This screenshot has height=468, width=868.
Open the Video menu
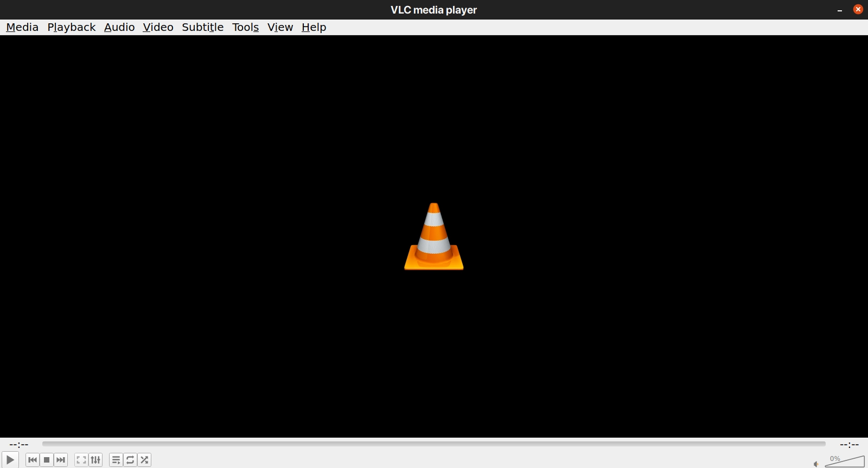[x=158, y=27]
